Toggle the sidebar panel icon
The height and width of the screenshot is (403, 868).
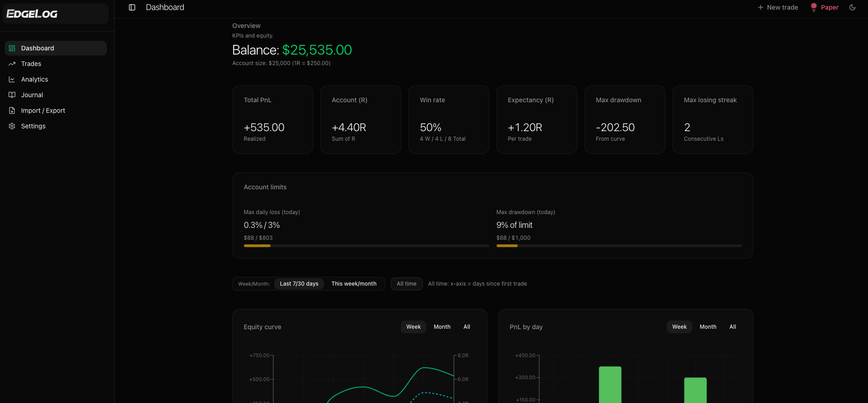pyautogui.click(x=132, y=7)
